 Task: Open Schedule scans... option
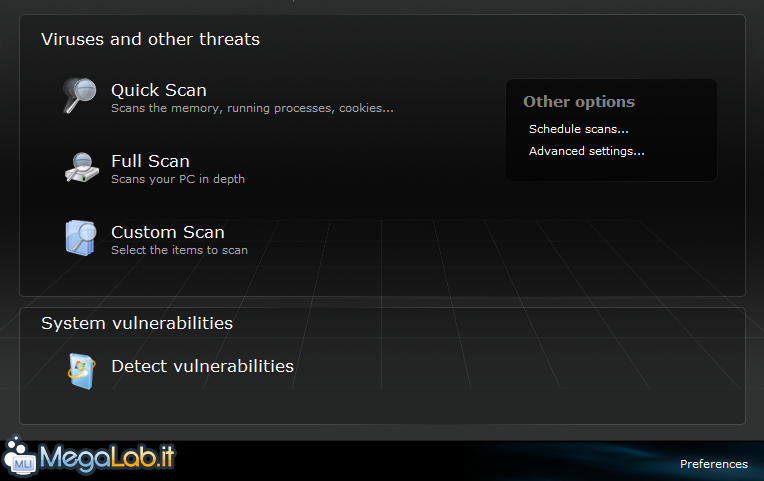tap(579, 129)
